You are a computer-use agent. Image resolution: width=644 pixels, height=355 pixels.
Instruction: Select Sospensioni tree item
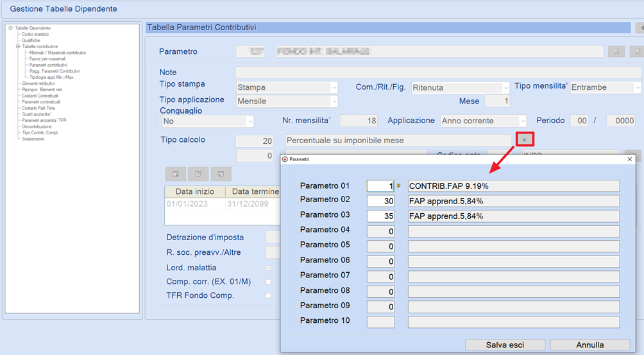[33, 139]
